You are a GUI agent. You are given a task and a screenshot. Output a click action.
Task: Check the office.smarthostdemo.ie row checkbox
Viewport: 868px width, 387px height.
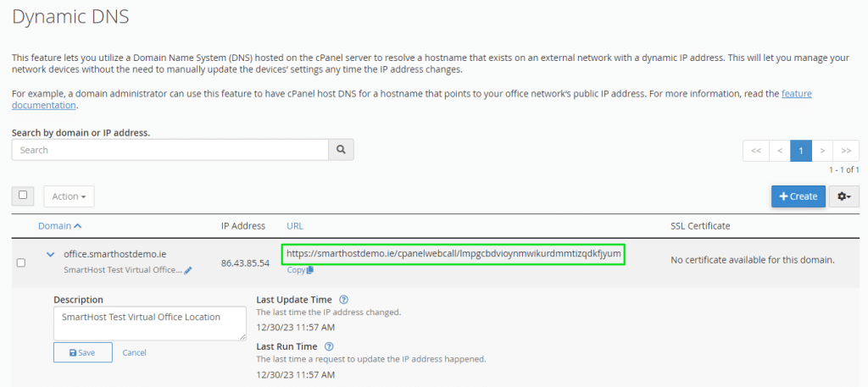pyautogui.click(x=21, y=263)
